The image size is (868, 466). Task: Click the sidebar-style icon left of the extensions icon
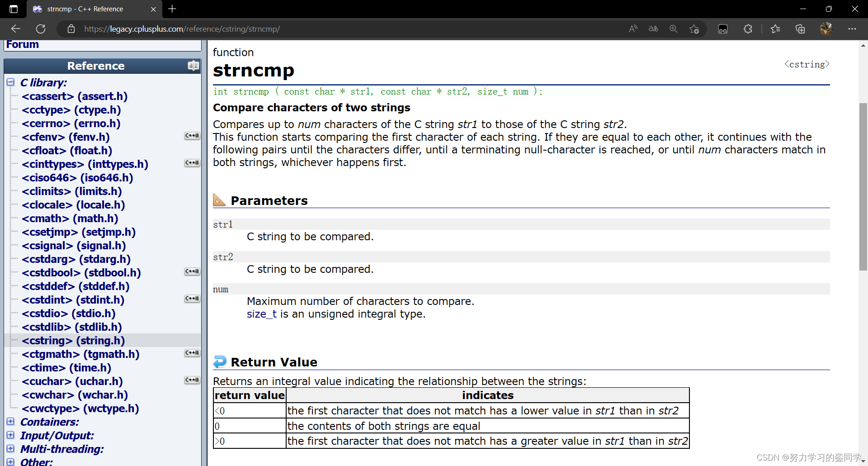[723, 29]
